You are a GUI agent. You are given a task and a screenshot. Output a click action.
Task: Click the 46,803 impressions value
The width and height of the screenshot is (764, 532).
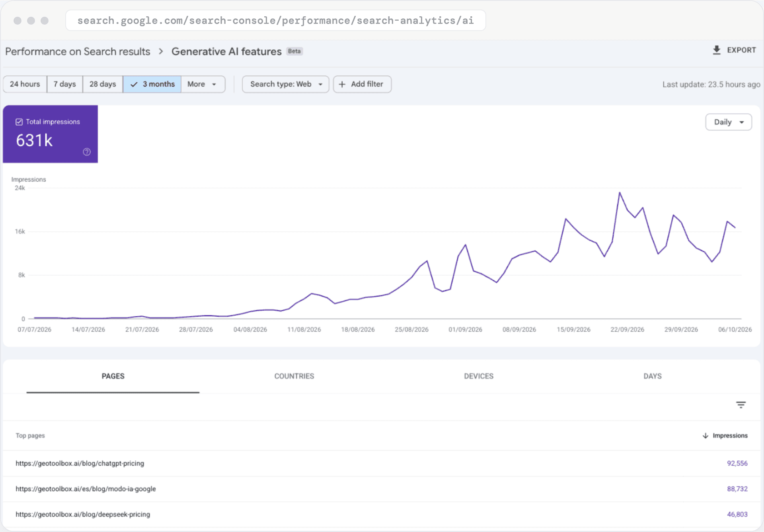(x=737, y=515)
